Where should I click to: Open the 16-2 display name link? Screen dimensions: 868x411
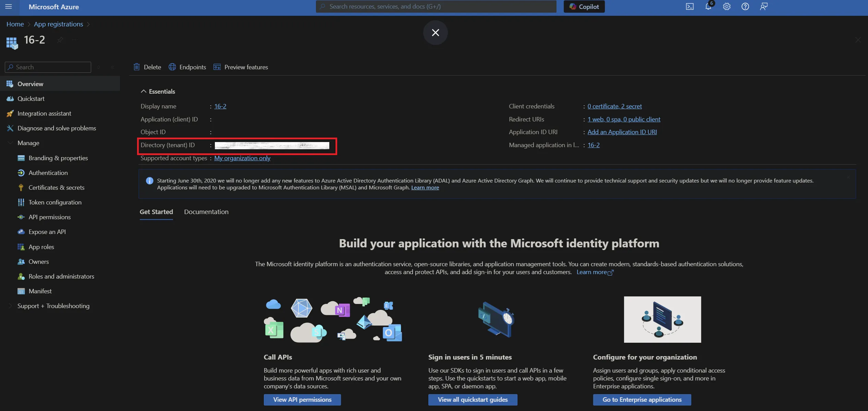pyautogui.click(x=220, y=106)
